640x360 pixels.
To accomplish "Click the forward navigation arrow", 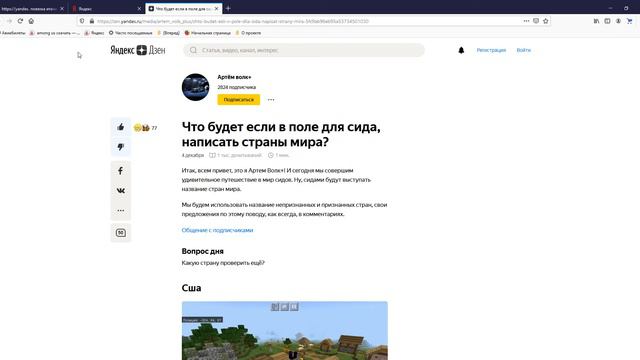I will [9, 21].
